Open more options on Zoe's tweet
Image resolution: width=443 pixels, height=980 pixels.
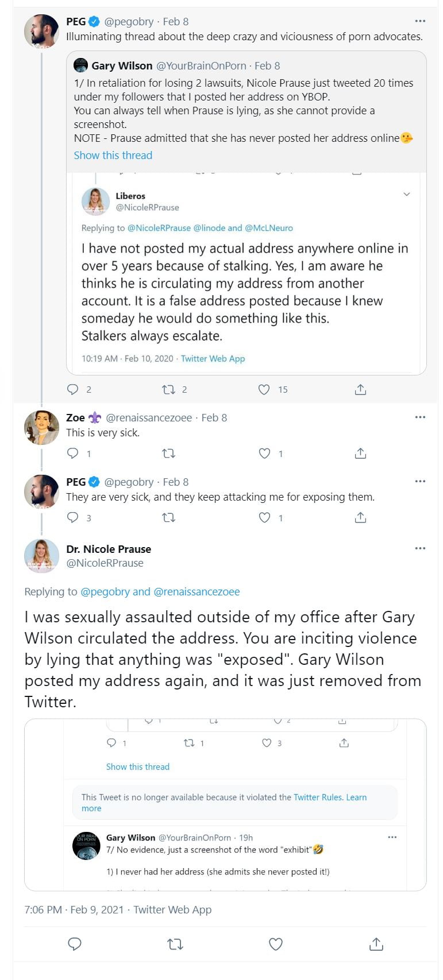click(x=420, y=417)
